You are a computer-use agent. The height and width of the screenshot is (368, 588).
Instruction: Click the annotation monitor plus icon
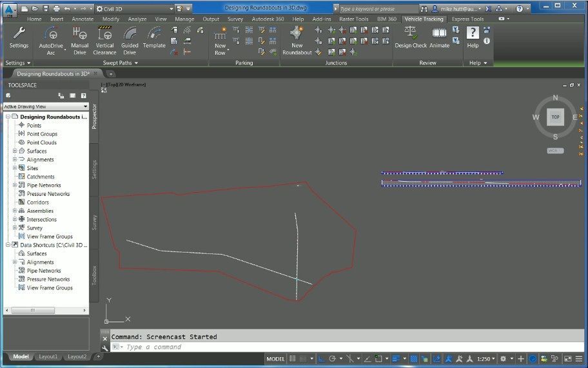(521, 358)
